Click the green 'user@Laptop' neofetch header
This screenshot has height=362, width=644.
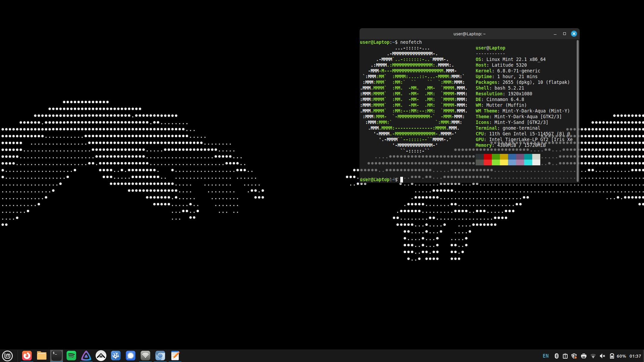490,48
